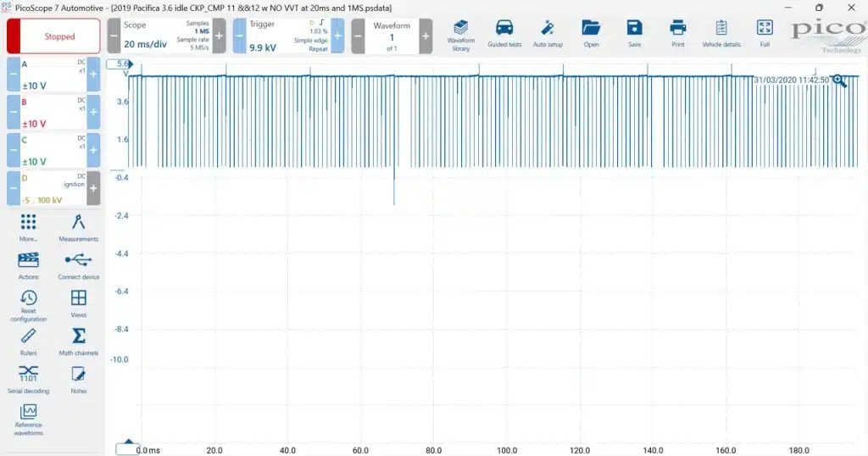This screenshot has height=456, width=868.
Task: Open the More... tools grid
Action: (x=28, y=228)
